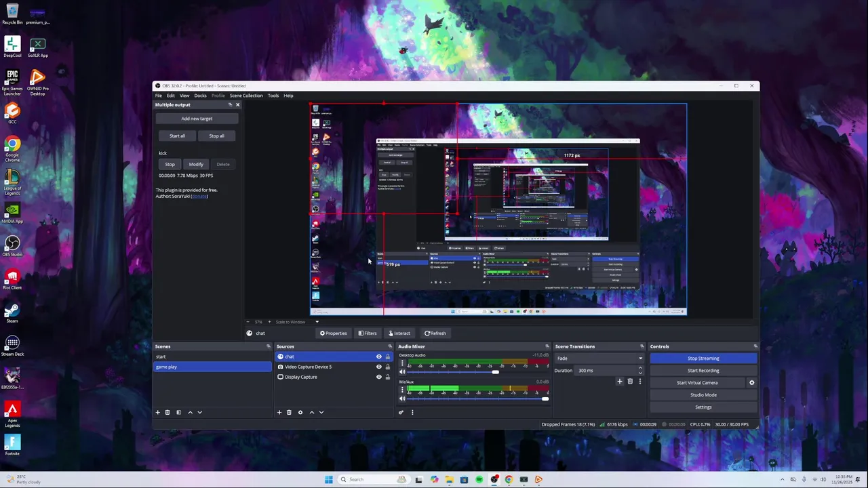Open the View menu
This screenshot has height=488, width=868.
[x=184, y=96]
